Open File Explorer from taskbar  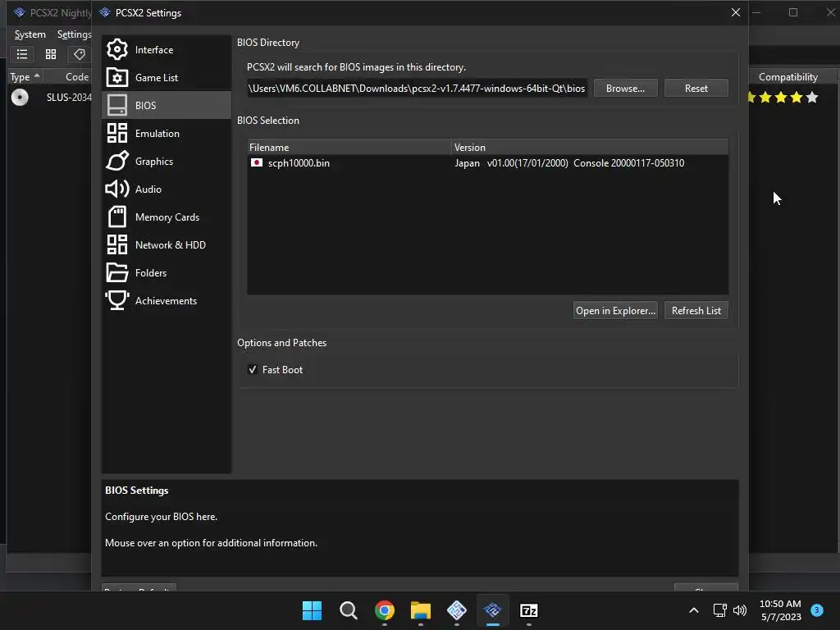(x=421, y=610)
